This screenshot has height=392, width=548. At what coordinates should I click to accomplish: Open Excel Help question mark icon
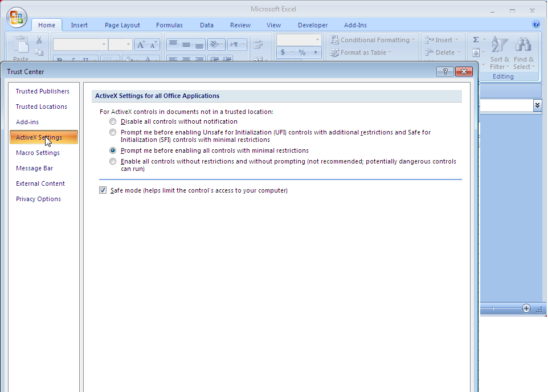point(536,24)
